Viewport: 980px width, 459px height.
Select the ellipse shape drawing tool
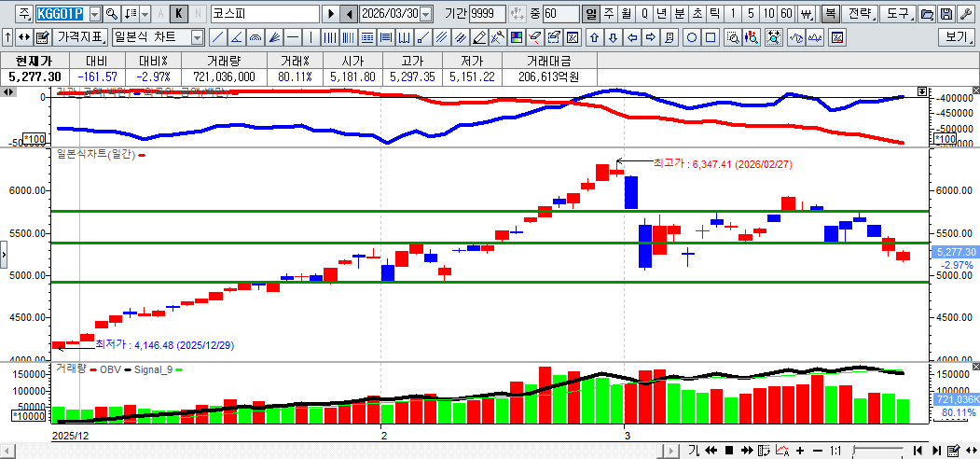tap(692, 37)
